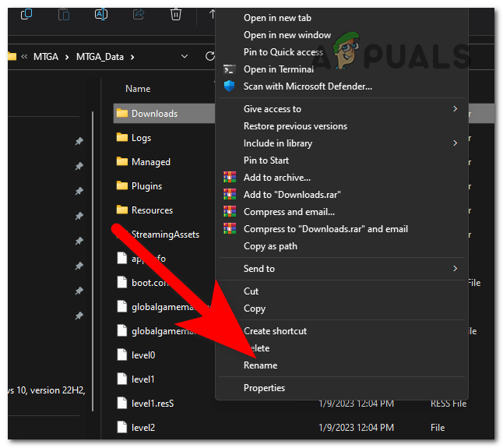Image resolution: width=503 pixels, height=448 pixels.
Task: Expand MTGA breadcrumb chevron
Action: coord(67,57)
